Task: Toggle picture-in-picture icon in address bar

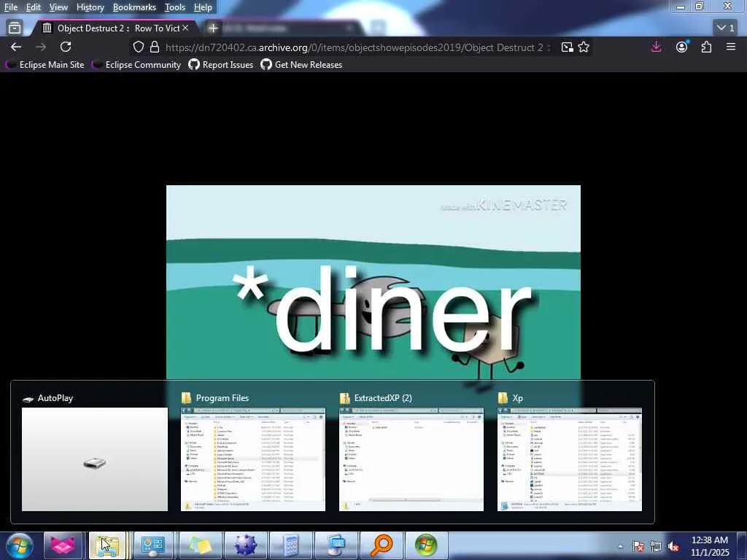Action: click(x=567, y=47)
